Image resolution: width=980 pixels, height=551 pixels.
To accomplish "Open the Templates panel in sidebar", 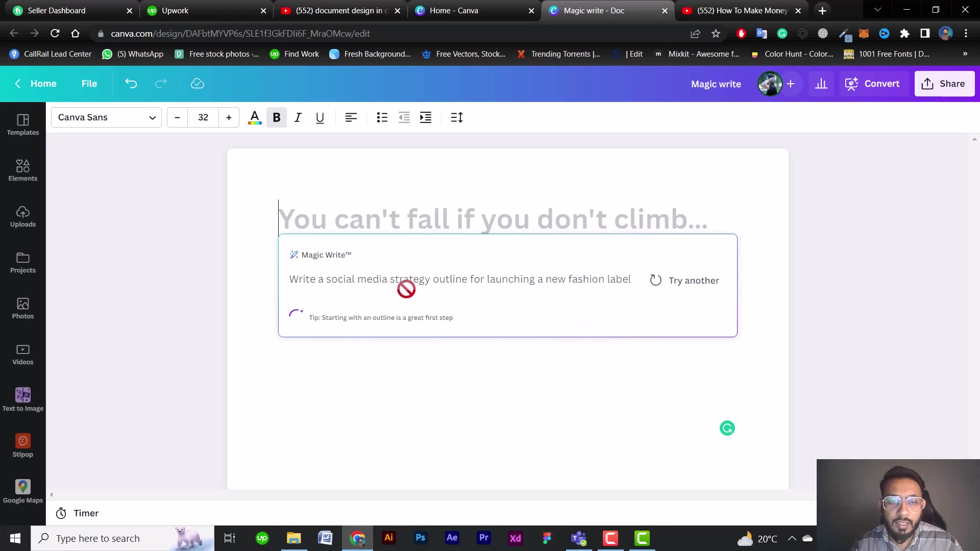I will tap(23, 124).
